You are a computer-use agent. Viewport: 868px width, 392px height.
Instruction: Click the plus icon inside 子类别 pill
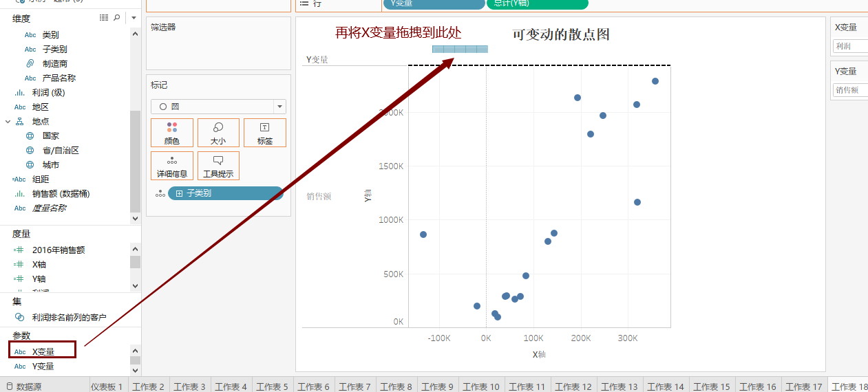click(179, 193)
